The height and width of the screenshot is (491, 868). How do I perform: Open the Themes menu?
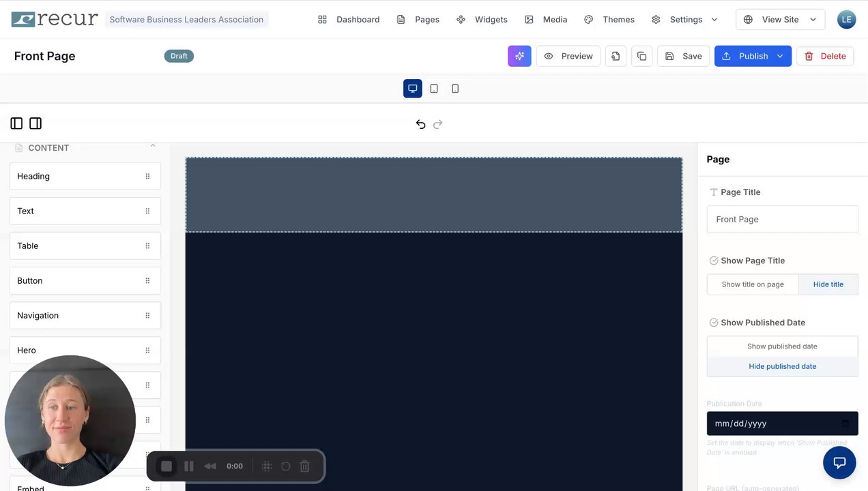pyautogui.click(x=609, y=19)
